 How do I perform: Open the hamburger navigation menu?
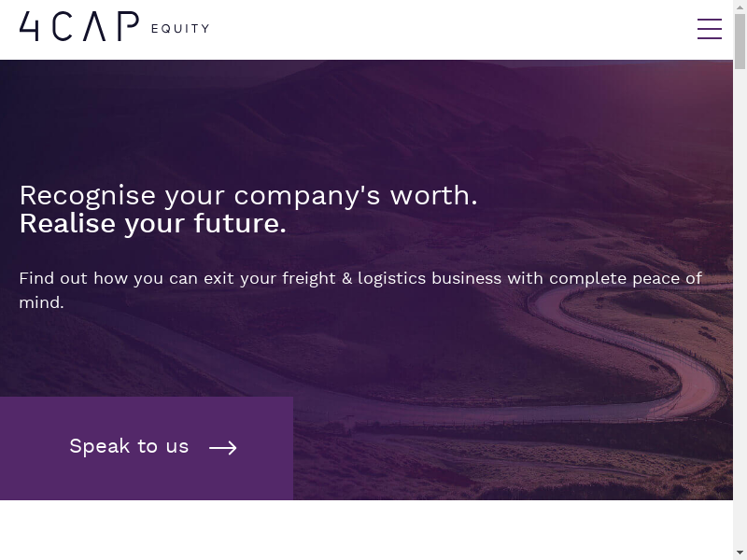pyautogui.click(x=710, y=29)
